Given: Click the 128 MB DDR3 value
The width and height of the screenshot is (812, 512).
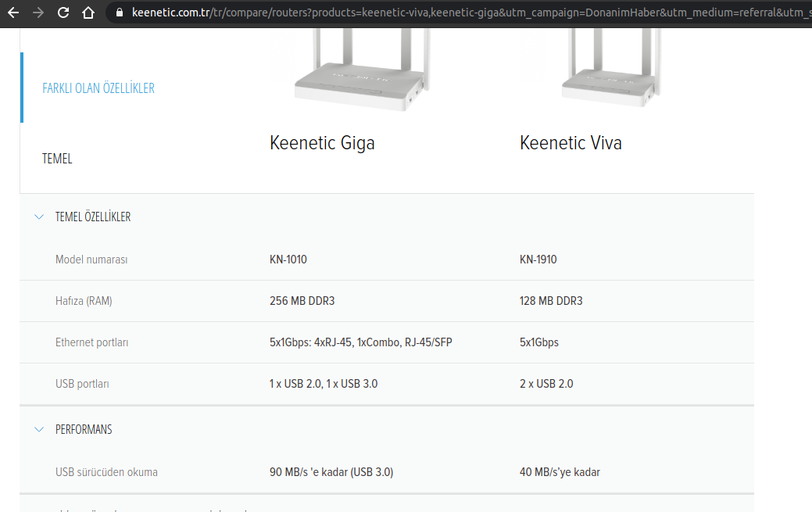Looking at the screenshot, I should click(552, 301).
